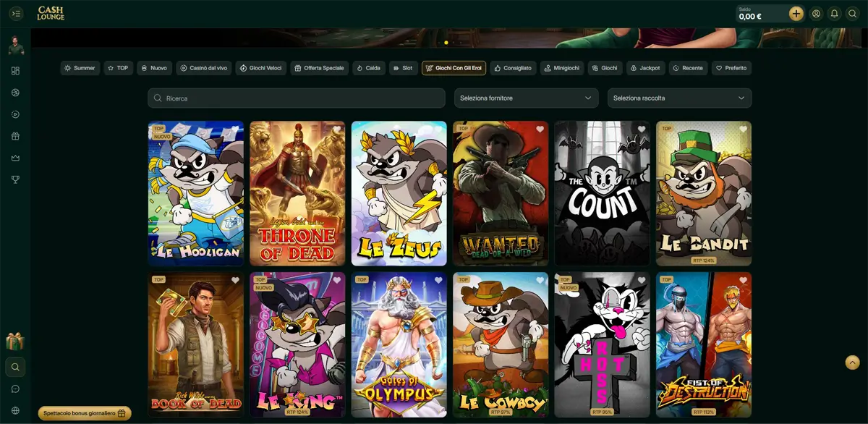Viewport: 868px width, 424px height.
Task: Select the Calda category tab
Action: 368,68
